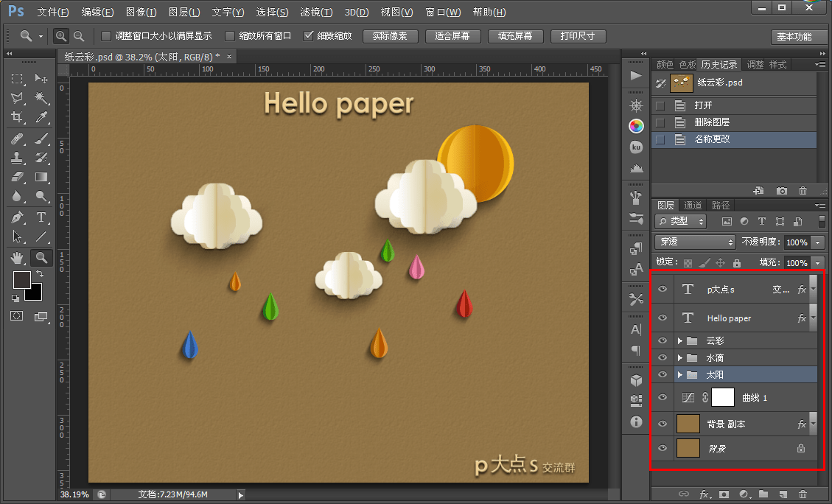This screenshot has width=832, height=504.
Task: Select the Crop tool
Action: point(17,117)
